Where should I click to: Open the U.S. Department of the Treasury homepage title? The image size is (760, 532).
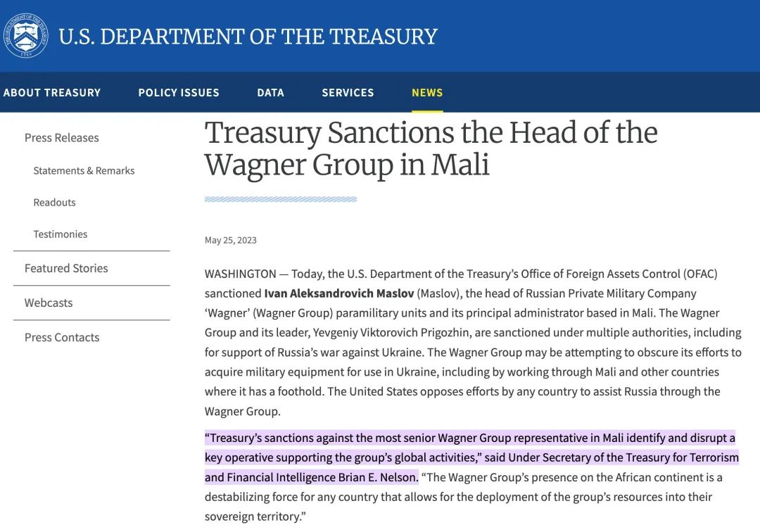(248, 37)
